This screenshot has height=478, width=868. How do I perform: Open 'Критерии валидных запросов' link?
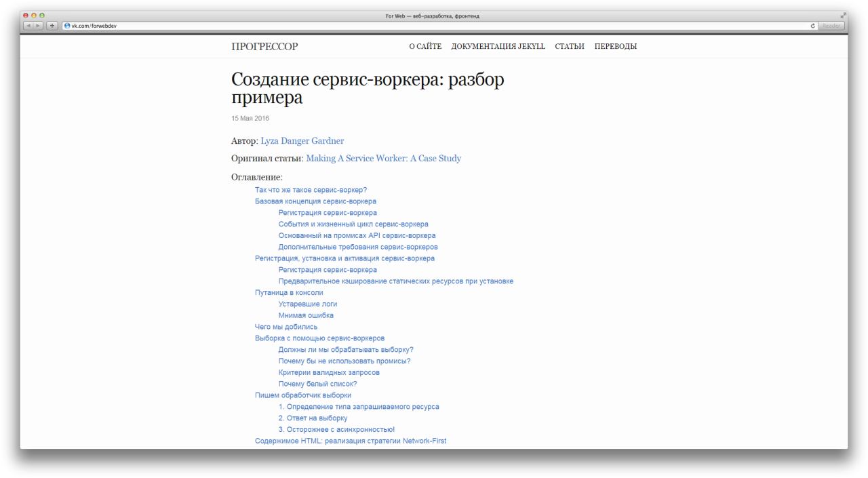[x=329, y=373]
